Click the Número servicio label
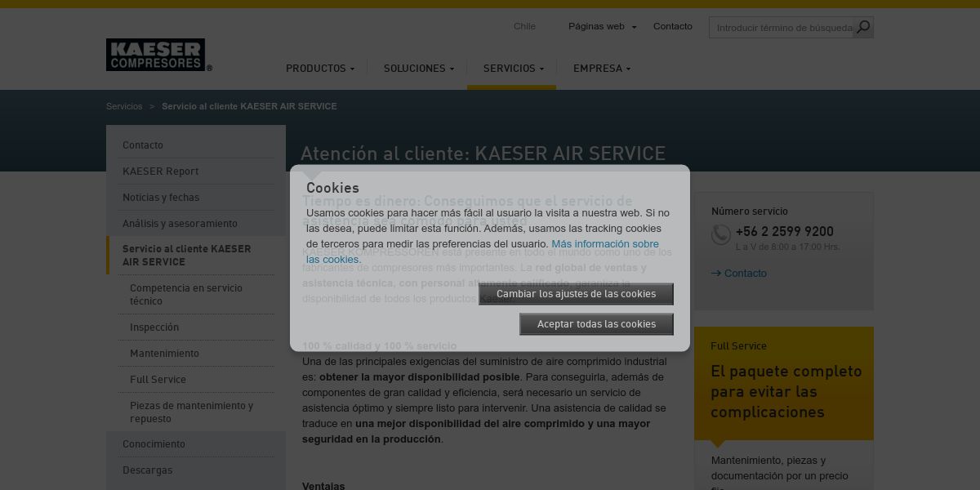Image resolution: width=980 pixels, height=490 pixels. click(750, 211)
